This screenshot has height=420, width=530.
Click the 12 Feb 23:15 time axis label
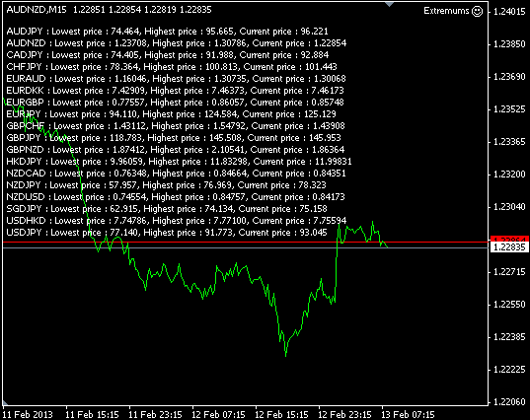(344, 414)
